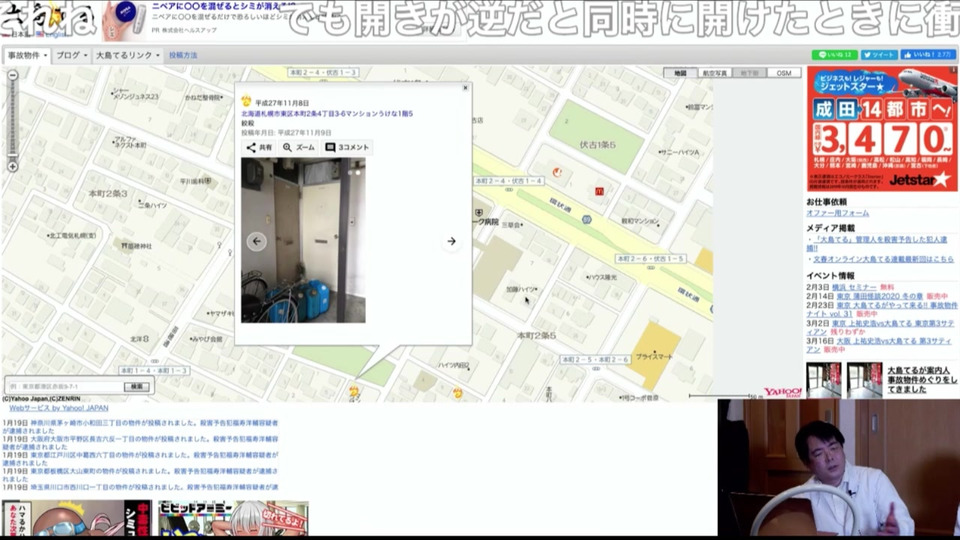Switch map to OSM view
Screen dimensions: 960x540
click(x=784, y=73)
